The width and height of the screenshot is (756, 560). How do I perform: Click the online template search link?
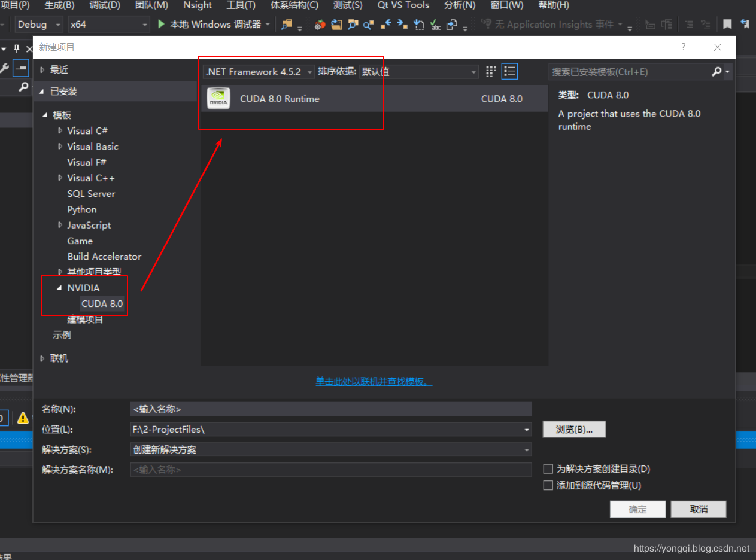click(x=374, y=381)
